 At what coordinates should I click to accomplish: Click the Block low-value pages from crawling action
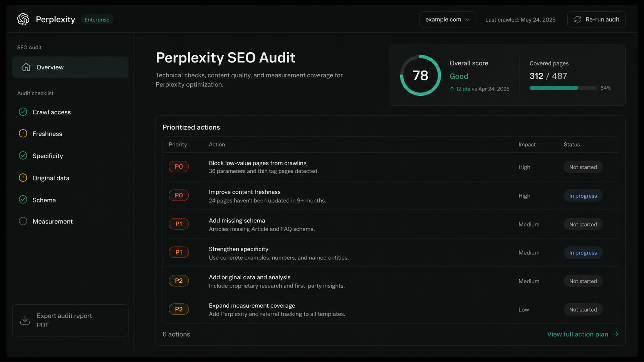[x=258, y=163]
